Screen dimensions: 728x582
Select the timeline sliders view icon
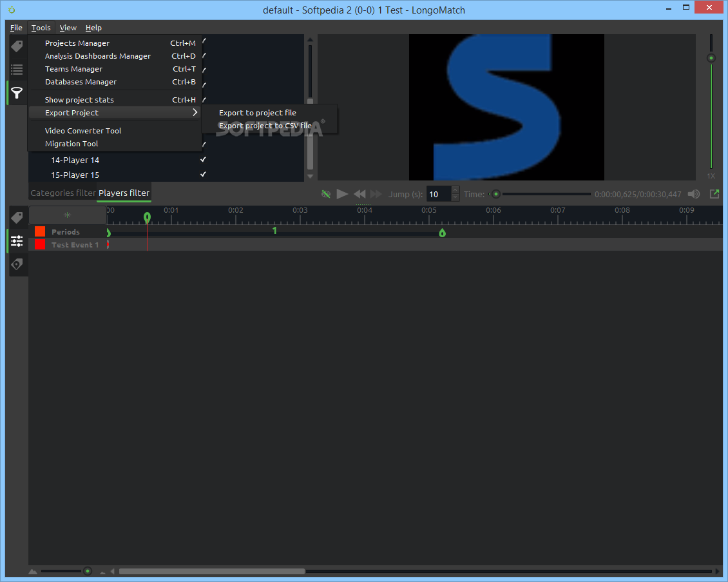(x=17, y=240)
